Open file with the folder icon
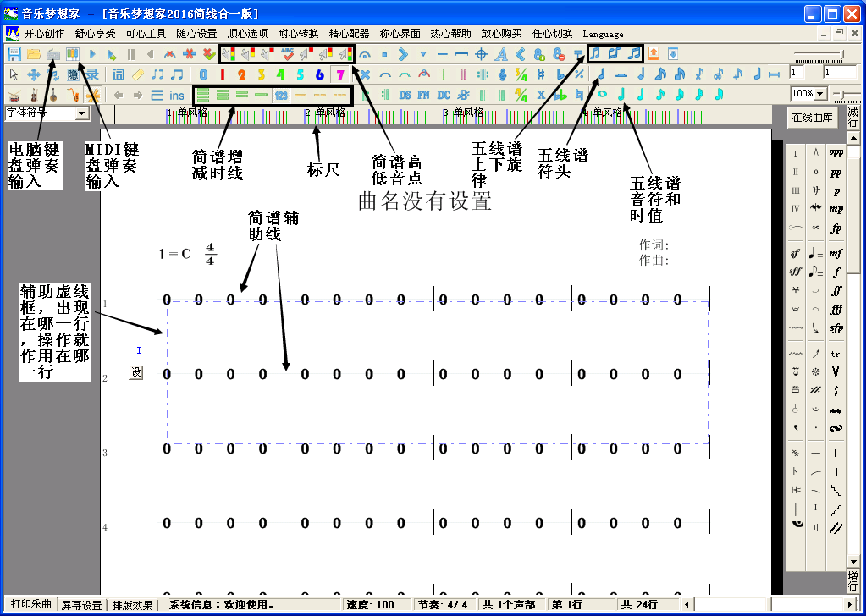The width and height of the screenshot is (866, 616). point(34,54)
